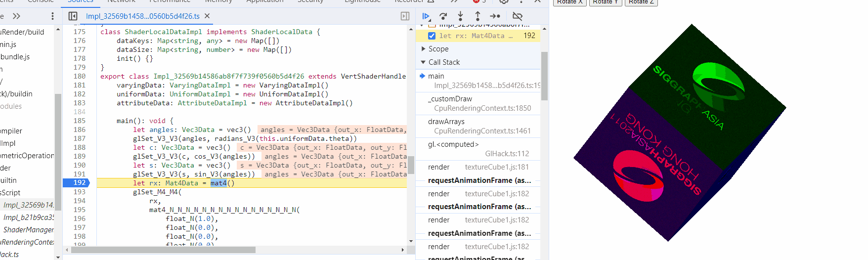Select the metricOperation navigator entry
The width and height of the screenshot is (868, 260).
[x=27, y=156]
